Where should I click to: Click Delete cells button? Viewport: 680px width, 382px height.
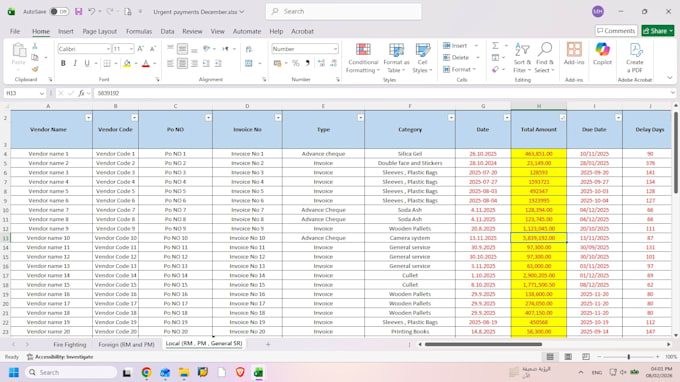click(456, 57)
